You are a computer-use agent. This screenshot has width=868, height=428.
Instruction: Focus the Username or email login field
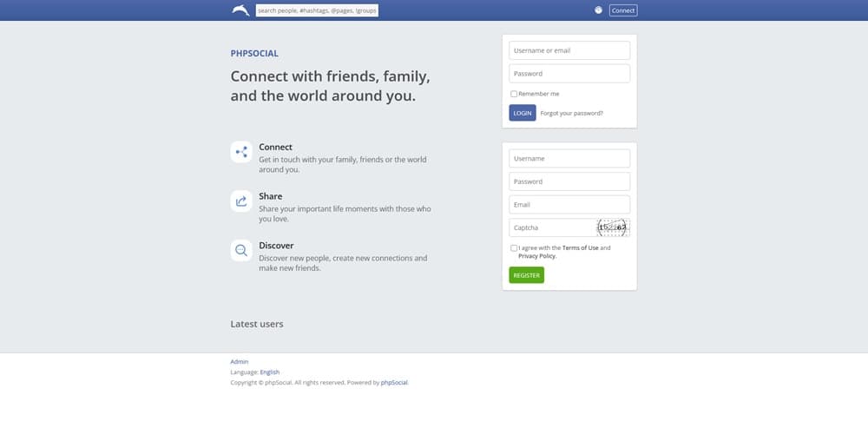pyautogui.click(x=569, y=50)
